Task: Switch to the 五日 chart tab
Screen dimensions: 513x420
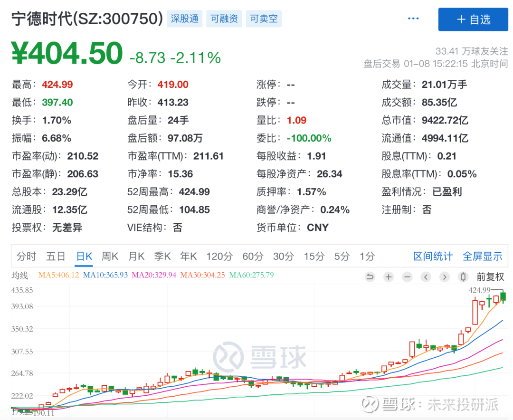Action: (56, 256)
